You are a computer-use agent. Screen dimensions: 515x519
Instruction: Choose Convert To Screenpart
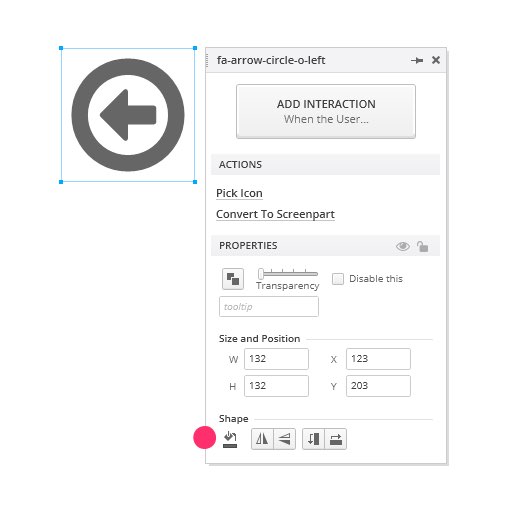[x=275, y=214]
